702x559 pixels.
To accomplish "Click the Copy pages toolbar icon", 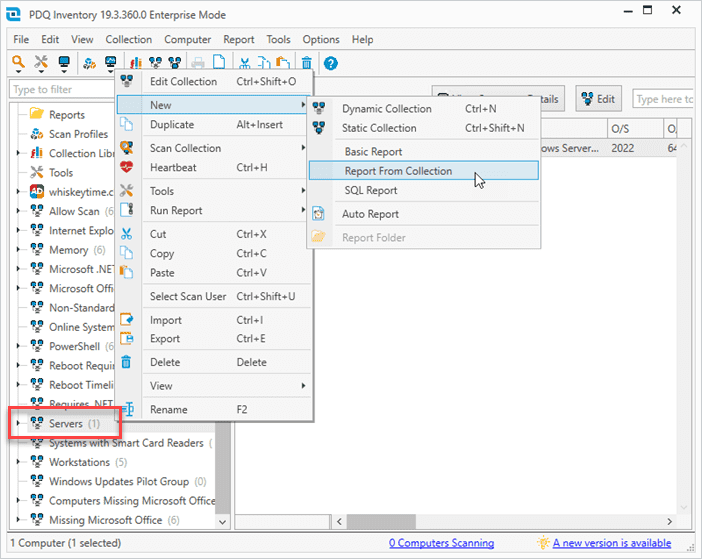I will point(264,63).
